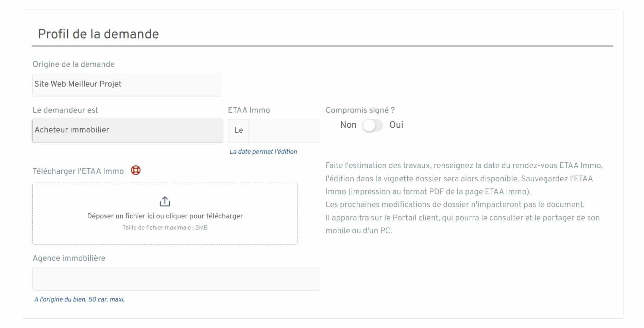This screenshot has height=328, width=644.
Task: Click the upload arrow icon in the drop zone
Action: 165,202
